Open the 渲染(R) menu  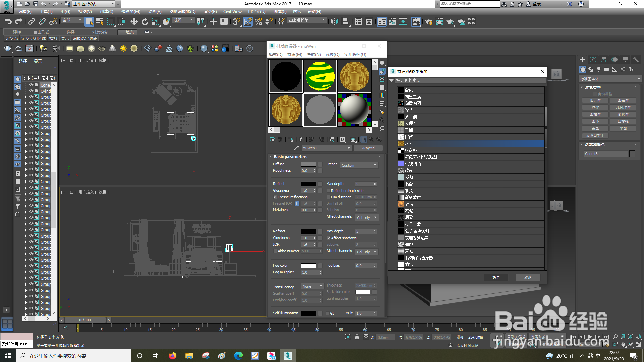click(x=210, y=12)
